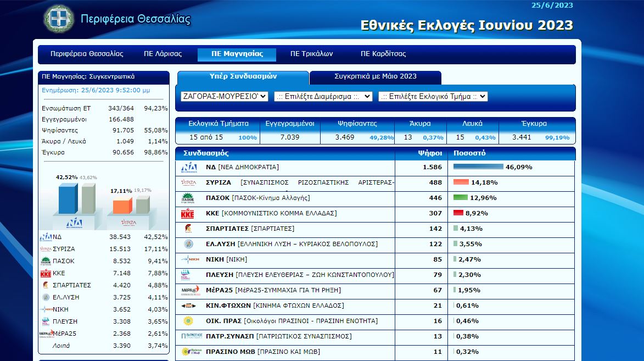Click the Εγγεγραμμένοι 166.488 value in summary
The width and height of the screenshot is (644, 361).
[x=121, y=119]
